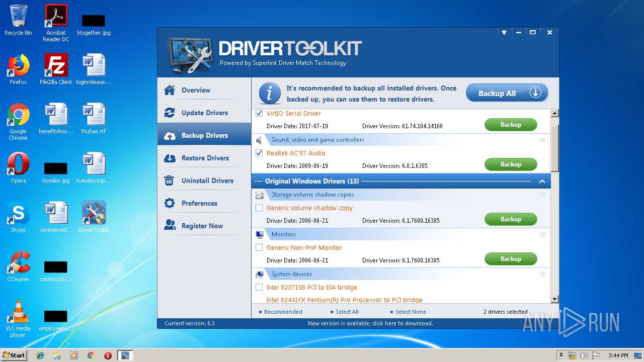The height and width of the screenshot is (362, 644).
Task: Click scrollbar up arrow in driver list
Action: (x=555, y=113)
